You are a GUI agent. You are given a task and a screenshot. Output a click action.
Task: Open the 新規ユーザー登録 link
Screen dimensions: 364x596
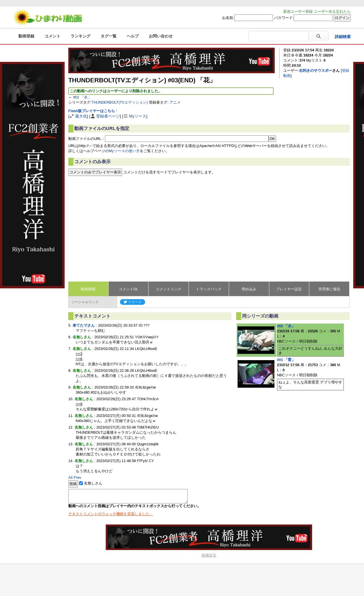pos(298,12)
